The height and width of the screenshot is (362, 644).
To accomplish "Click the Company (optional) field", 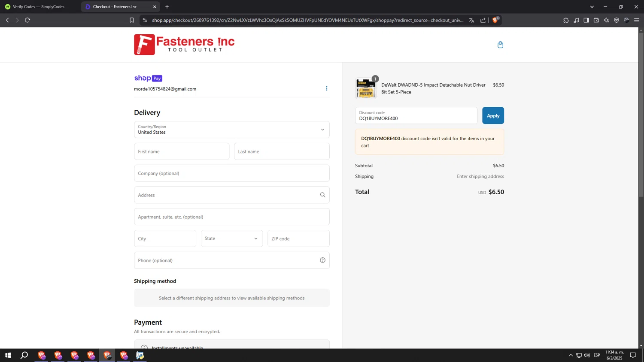I will 232,173.
